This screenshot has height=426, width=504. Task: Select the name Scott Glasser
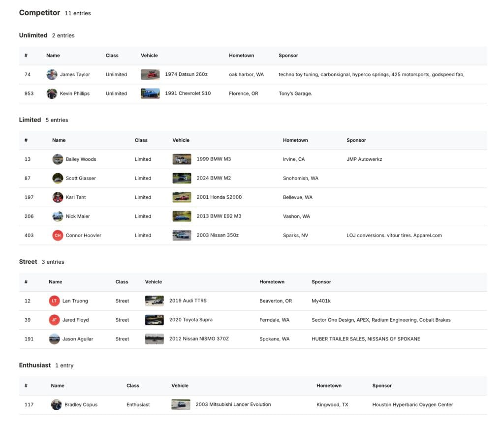pos(81,178)
